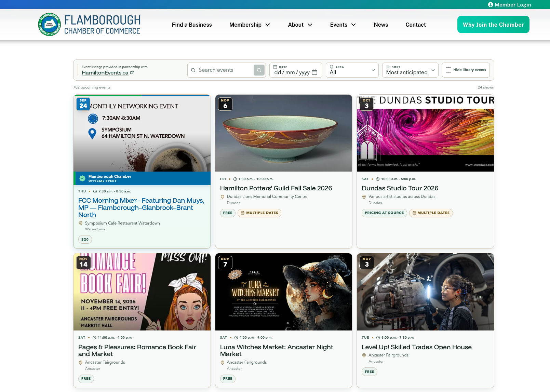Open Hamilton Potters' Guild Fall Sale 2026

tap(276, 188)
